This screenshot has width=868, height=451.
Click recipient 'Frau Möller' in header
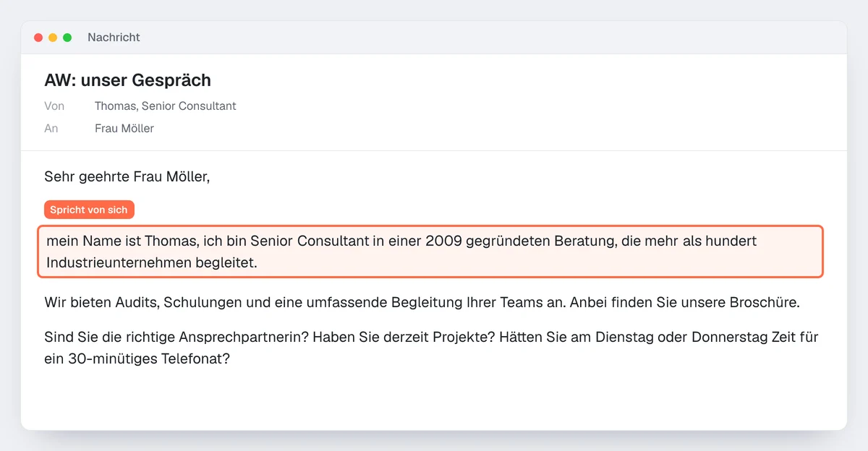[x=124, y=129]
